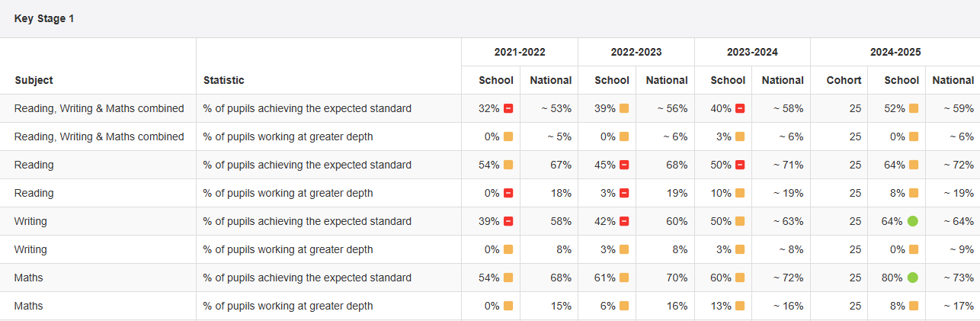The image size is (980, 321).
Task: Click the Statistic column header
Action: pos(224,80)
